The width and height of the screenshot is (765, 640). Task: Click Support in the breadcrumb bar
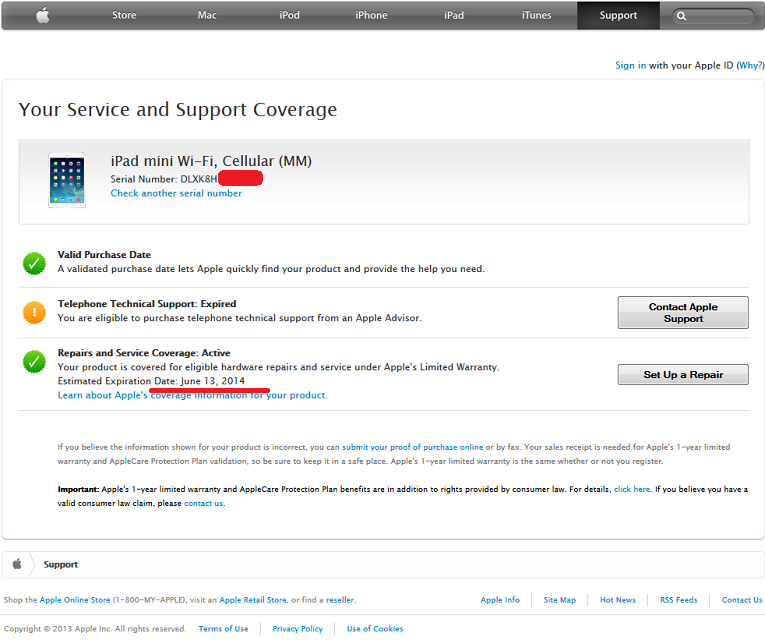[x=60, y=564]
